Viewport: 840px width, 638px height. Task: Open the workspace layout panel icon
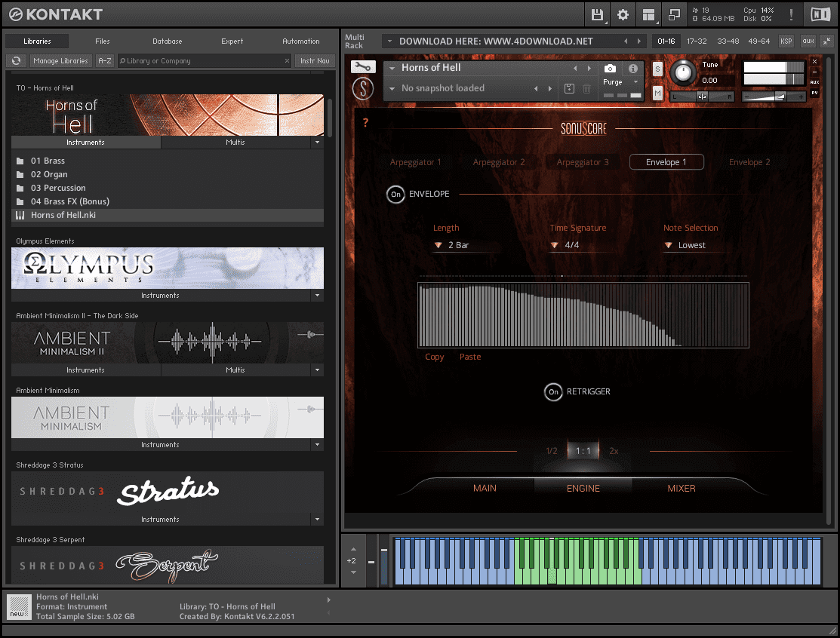tap(648, 14)
